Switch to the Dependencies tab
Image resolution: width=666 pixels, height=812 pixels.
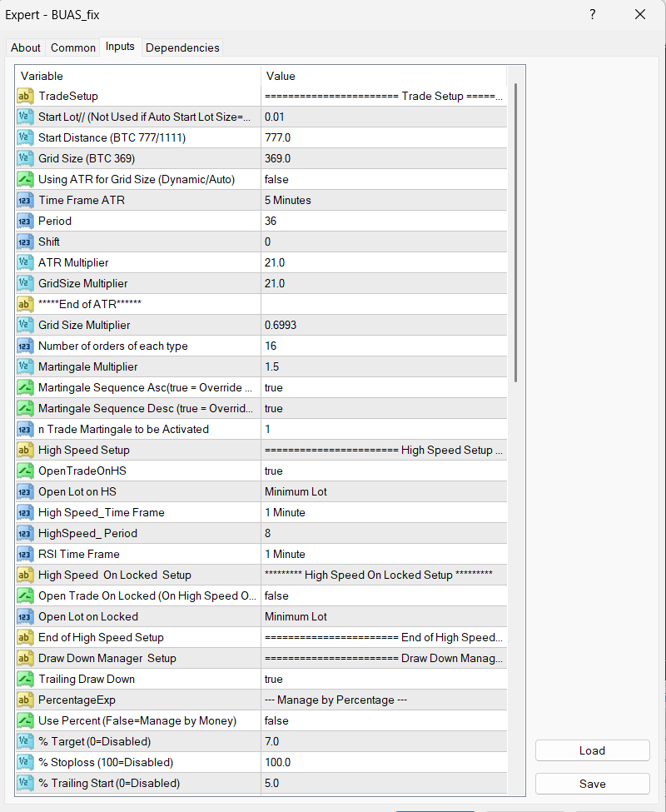(182, 47)
